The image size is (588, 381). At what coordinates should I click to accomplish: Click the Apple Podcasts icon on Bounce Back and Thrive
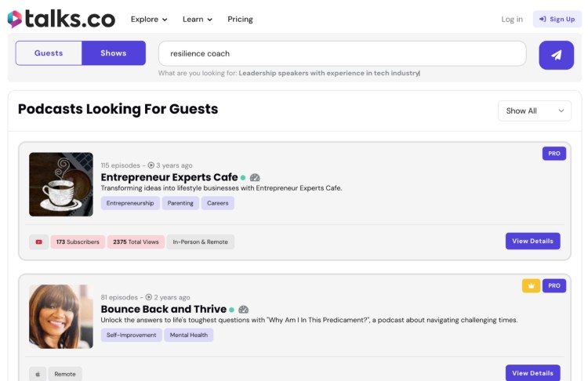point(38,374)
